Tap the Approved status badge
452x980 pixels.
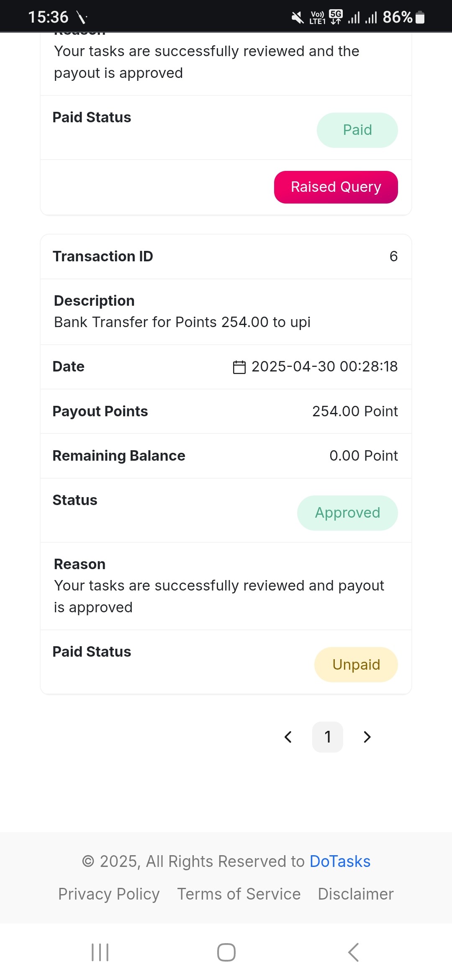coord(347,513)
